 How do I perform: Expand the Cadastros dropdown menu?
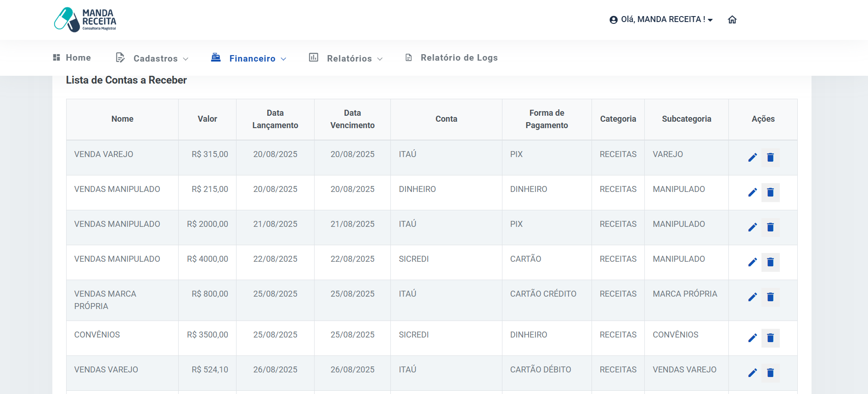[152, 58]
